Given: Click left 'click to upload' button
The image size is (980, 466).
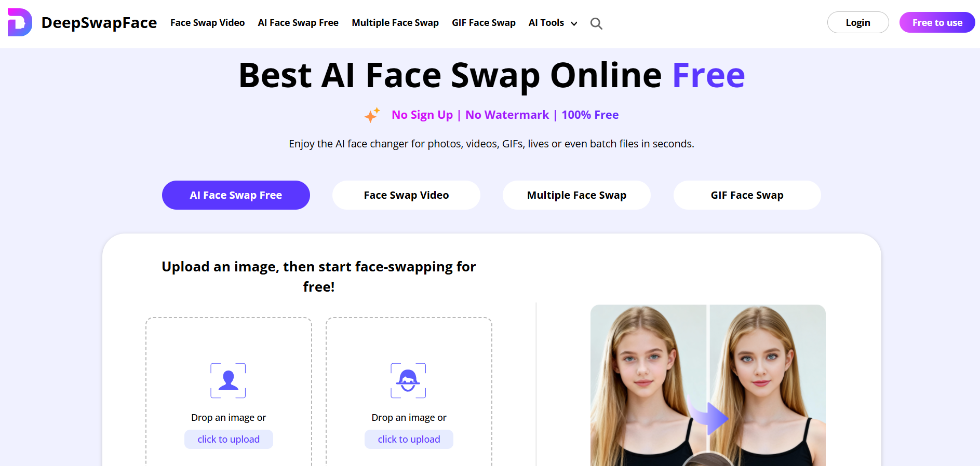Looking at the screenshot, I should [x=229, y=439].
